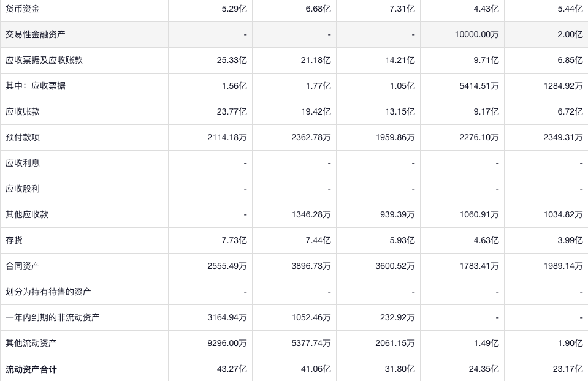
Task: Click the 其他流动资产 row label
Action: pos(31,343)
